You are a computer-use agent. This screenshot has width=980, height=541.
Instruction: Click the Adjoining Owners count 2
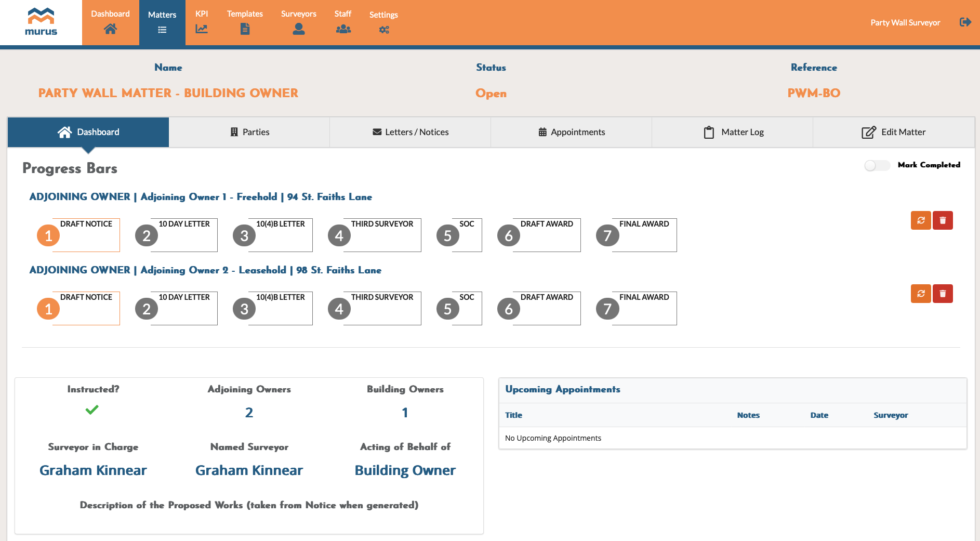click(249, 413)
